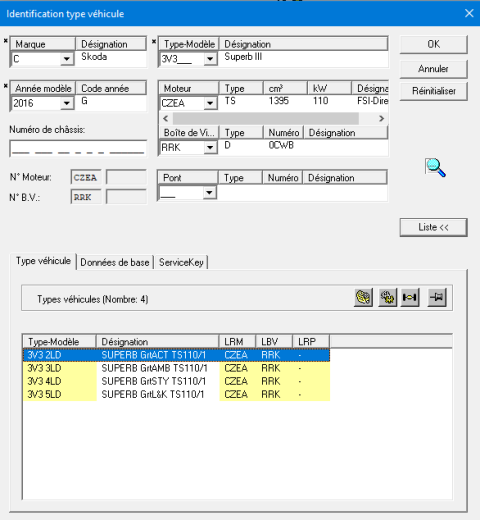480x520 pixels.
Task: Select the 3V3 3LD row
Action: point(176,368)
